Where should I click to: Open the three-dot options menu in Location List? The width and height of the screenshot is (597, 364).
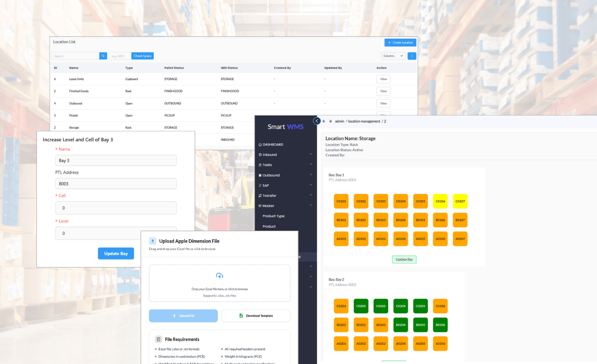pos(411,56)
